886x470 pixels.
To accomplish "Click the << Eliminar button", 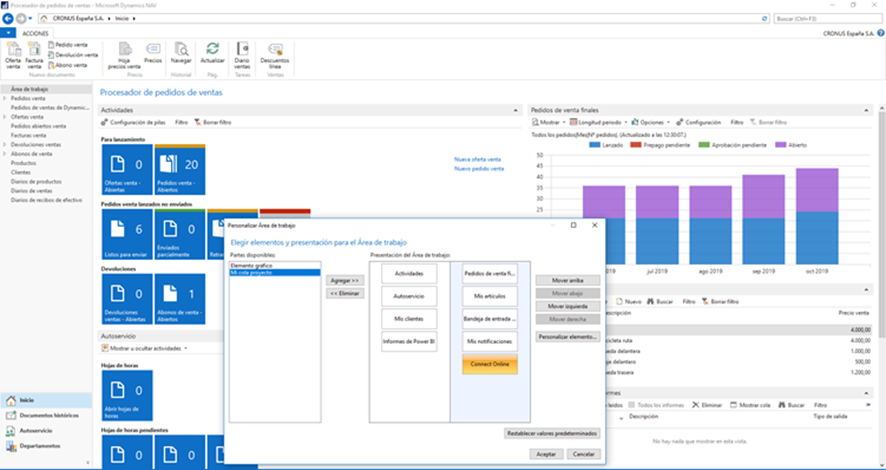I will 345,294.
